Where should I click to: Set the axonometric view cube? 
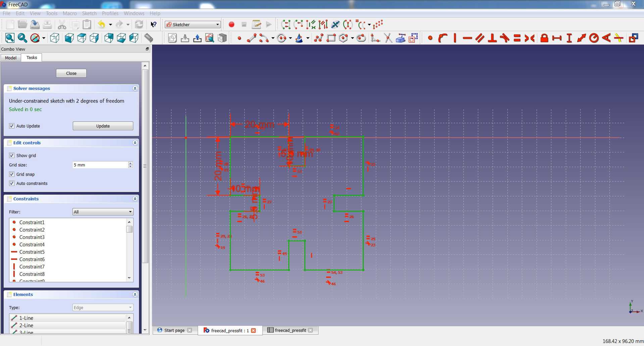55,38
